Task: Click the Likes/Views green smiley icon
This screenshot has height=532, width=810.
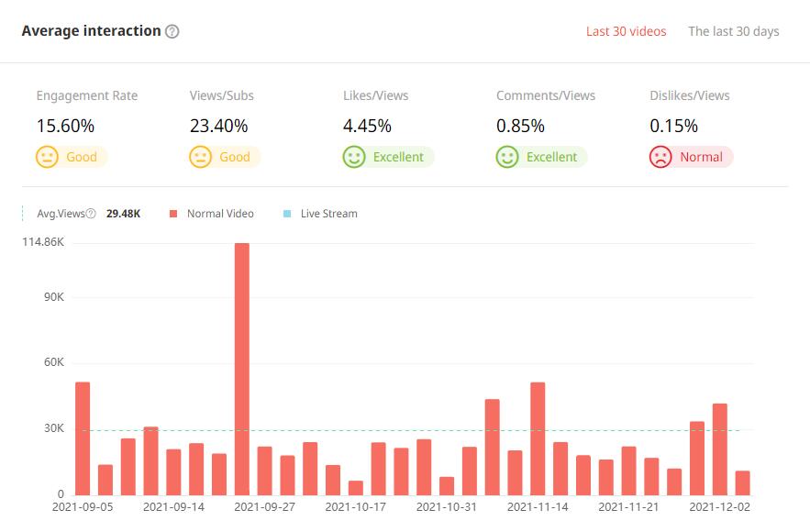Action: point(354,157)
